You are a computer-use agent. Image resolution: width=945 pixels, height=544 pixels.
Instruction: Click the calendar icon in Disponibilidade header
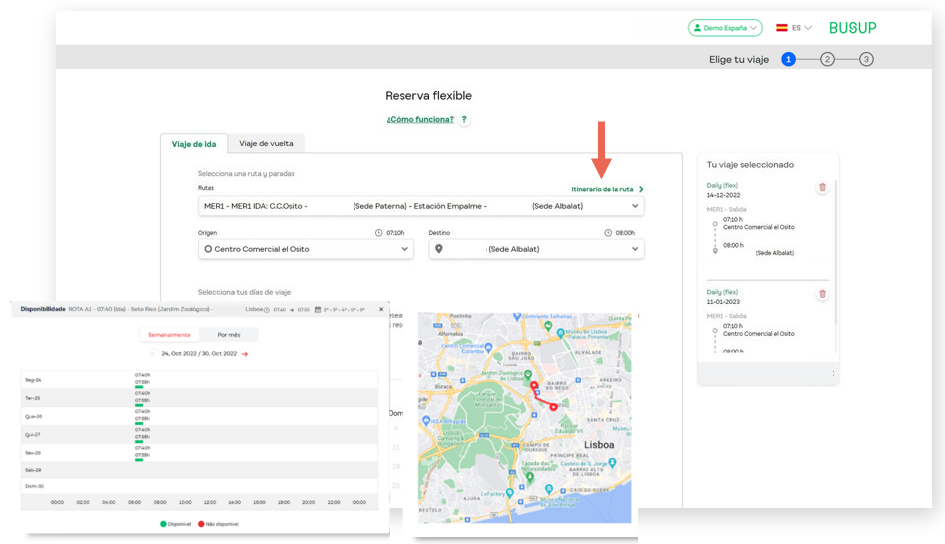tap(318, 310)
